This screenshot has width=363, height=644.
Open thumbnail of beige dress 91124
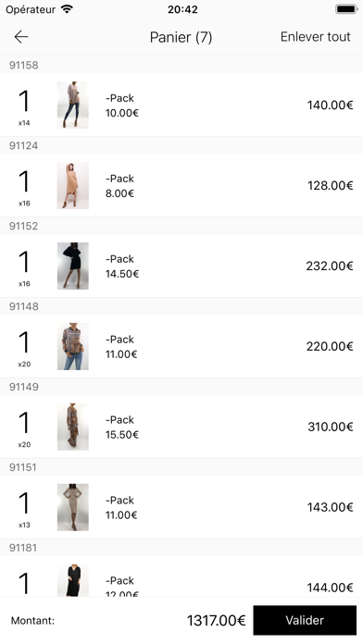tap(73, 186)
